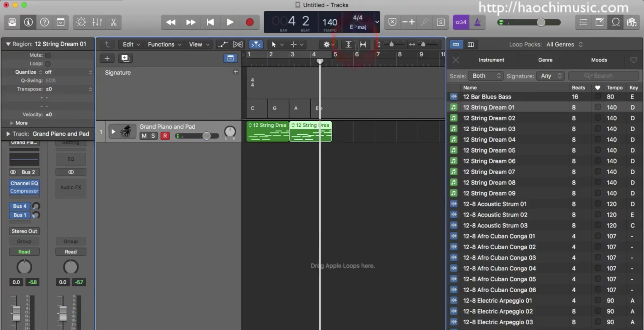The width and height of the screenshot is (644, 330).
Task: Toggle the Flex view button
Action: click(238, 44)
